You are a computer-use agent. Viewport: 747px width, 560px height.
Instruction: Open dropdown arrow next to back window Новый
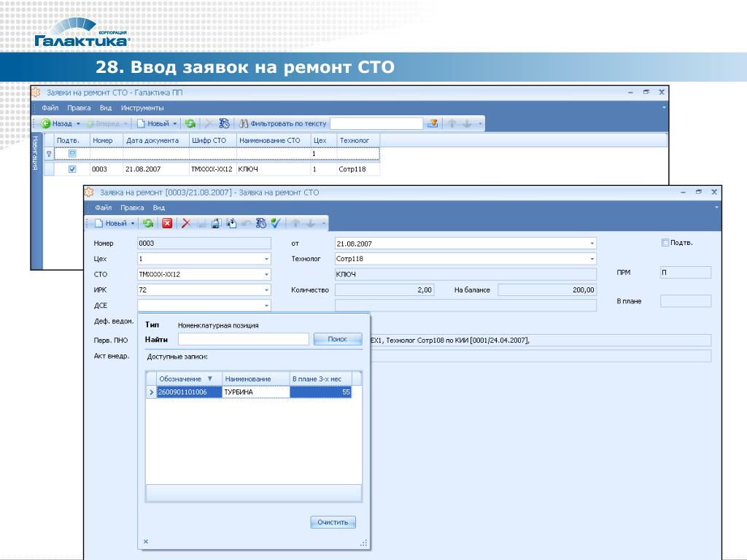[x=175, y=124]
